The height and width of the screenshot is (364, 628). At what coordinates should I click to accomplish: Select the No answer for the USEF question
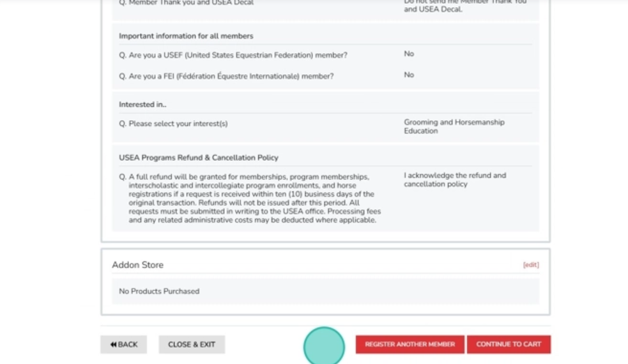click(409, 54)
